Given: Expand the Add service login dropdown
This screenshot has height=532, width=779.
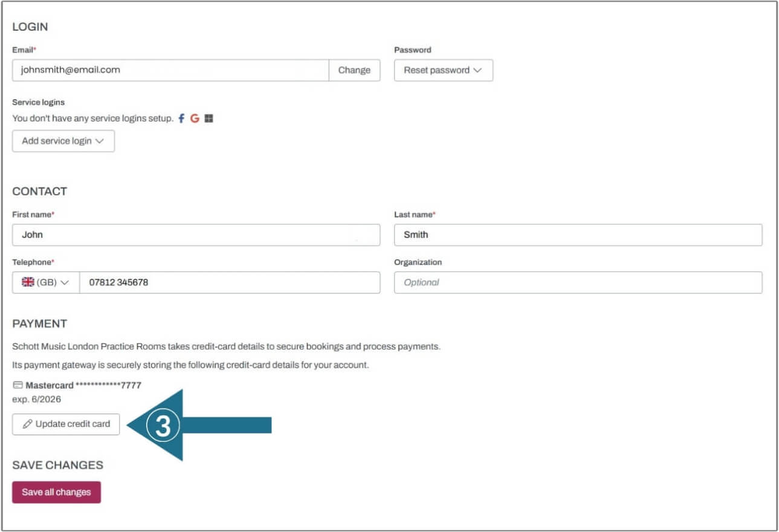Looking at the screenshot, I should [x=63, y=141].
